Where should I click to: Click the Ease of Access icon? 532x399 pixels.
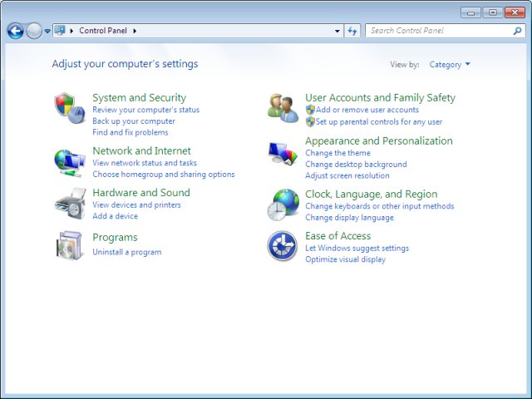click(283, 246)
